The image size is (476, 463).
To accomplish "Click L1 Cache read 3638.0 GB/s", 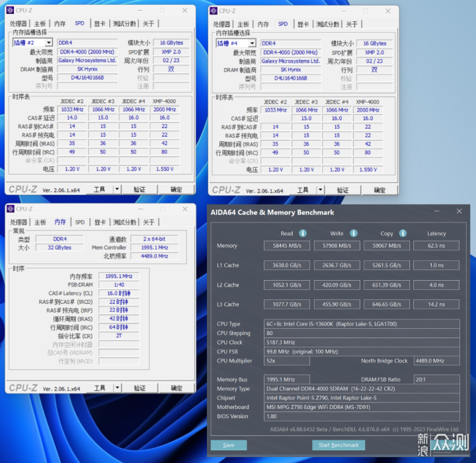I will coord(287,266).
